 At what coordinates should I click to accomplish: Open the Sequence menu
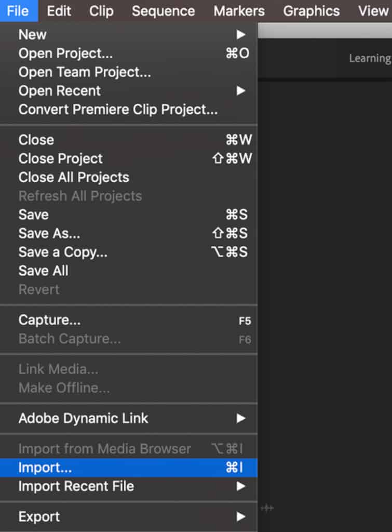coord(163,11)
